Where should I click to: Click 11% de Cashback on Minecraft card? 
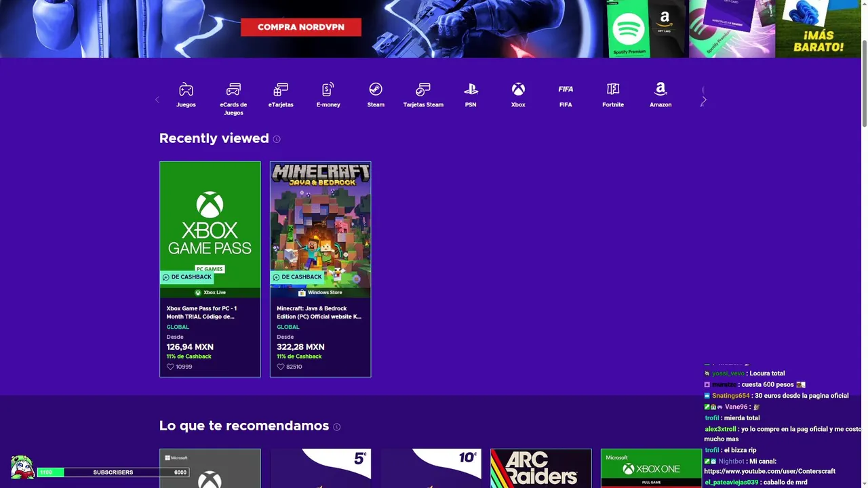tap(299, 357)
